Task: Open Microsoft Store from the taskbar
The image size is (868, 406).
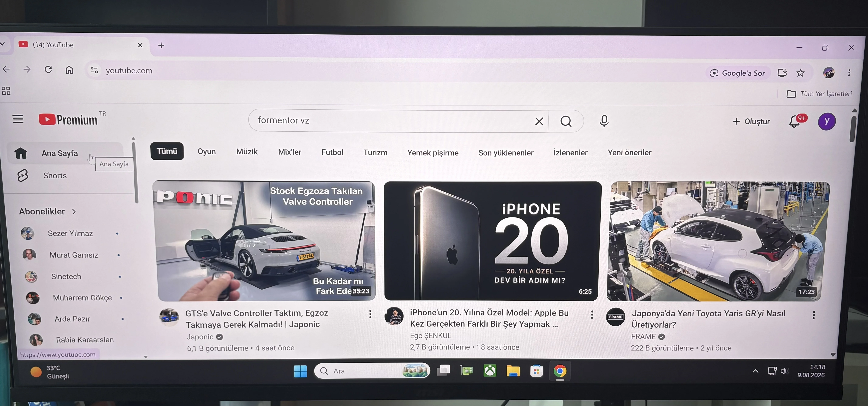Action: [536, 371]
